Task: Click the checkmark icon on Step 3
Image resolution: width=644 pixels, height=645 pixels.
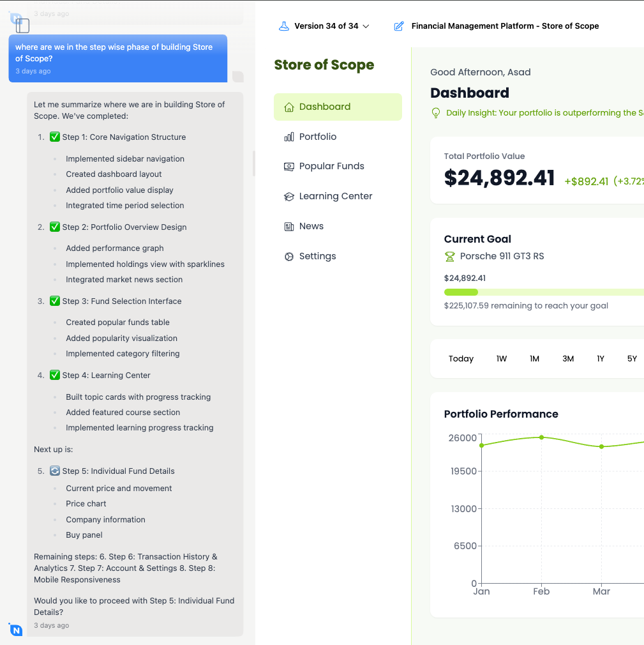Action: [x=55, y=301]
